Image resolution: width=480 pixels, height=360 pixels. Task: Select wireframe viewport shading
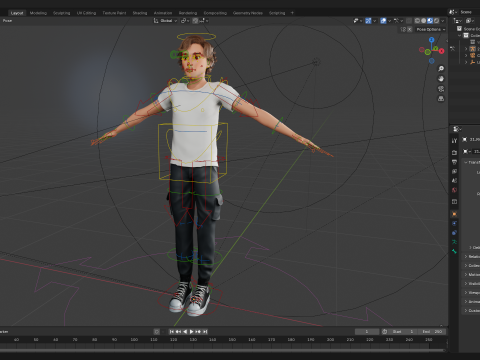(x=417, y=21)
